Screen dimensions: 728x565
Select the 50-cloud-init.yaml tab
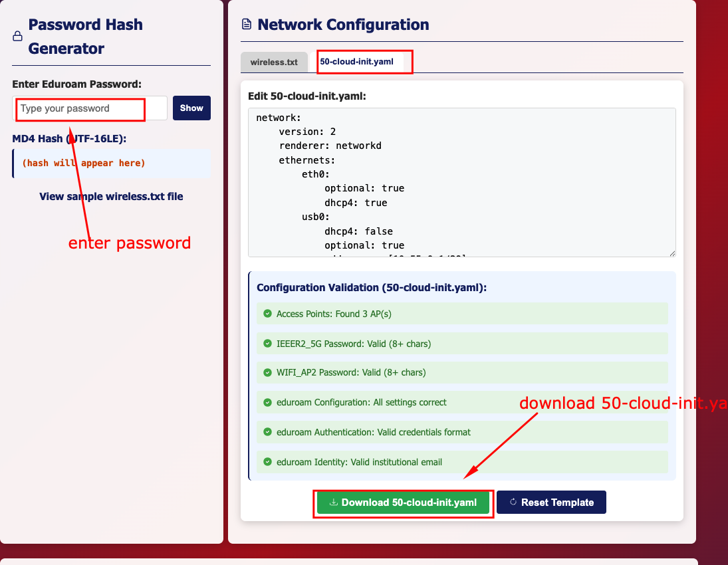[x=357, y=62]
